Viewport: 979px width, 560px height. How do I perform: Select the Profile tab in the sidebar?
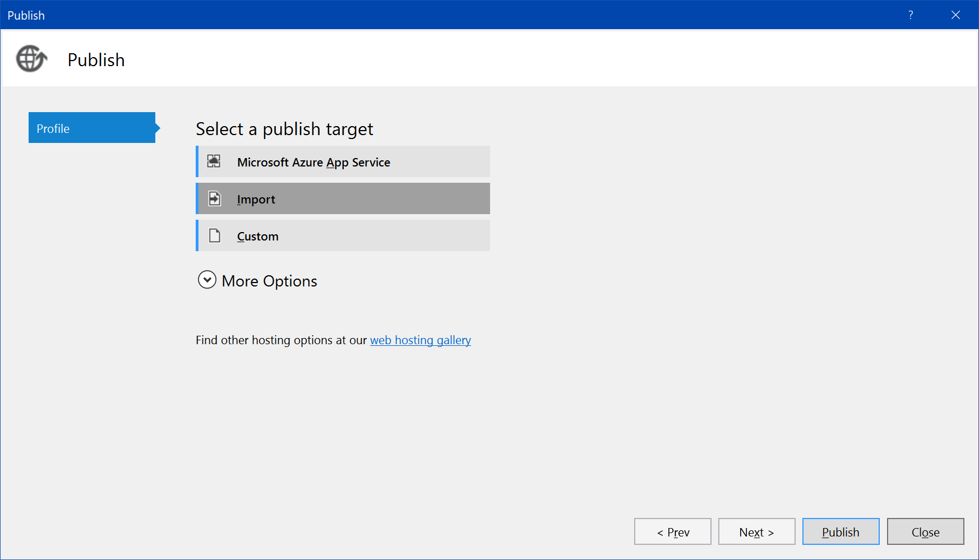[x=92, y=128]
